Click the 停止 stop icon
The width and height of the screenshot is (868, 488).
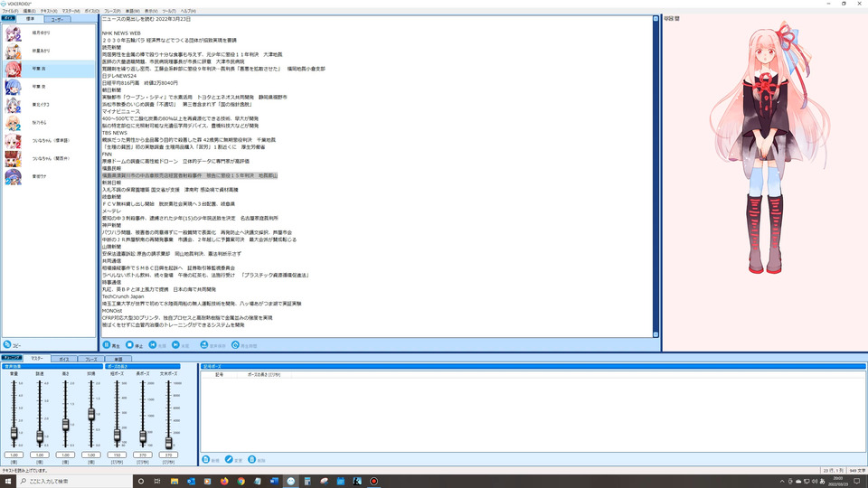(129, 344)
